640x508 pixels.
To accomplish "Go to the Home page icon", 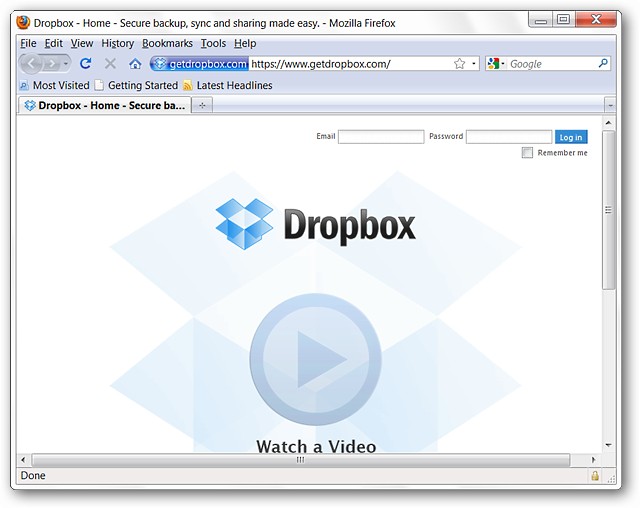I will 135,64.
